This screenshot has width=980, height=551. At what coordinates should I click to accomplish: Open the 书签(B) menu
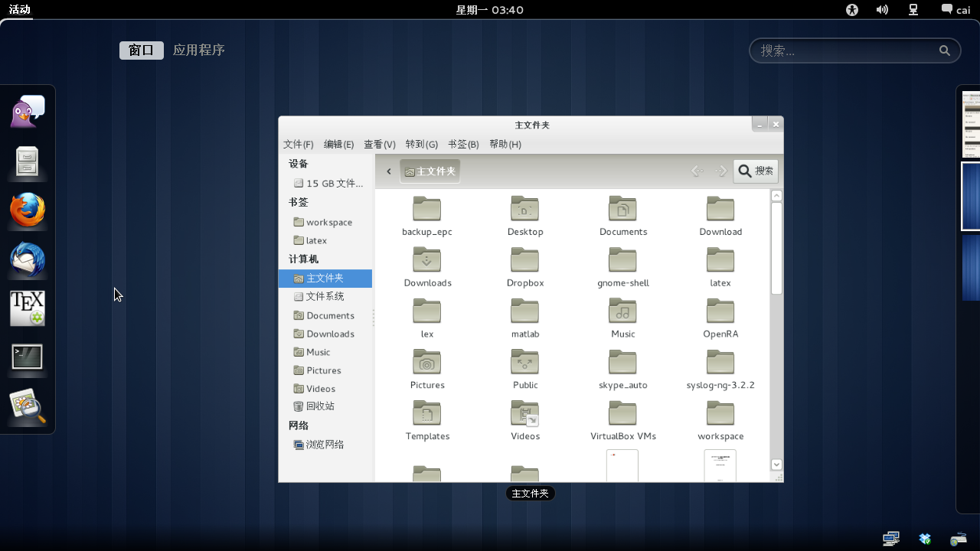[463, 144]
